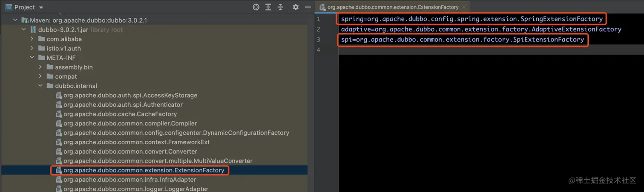Click the file icon beside ExtensionFactory
Image resolution: width=644 pixels, height=192 pixels.
tap(59, 170)
